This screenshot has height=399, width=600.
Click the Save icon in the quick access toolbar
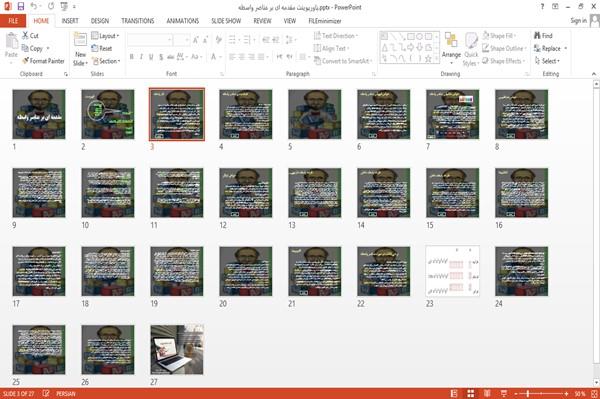[21, 7]
